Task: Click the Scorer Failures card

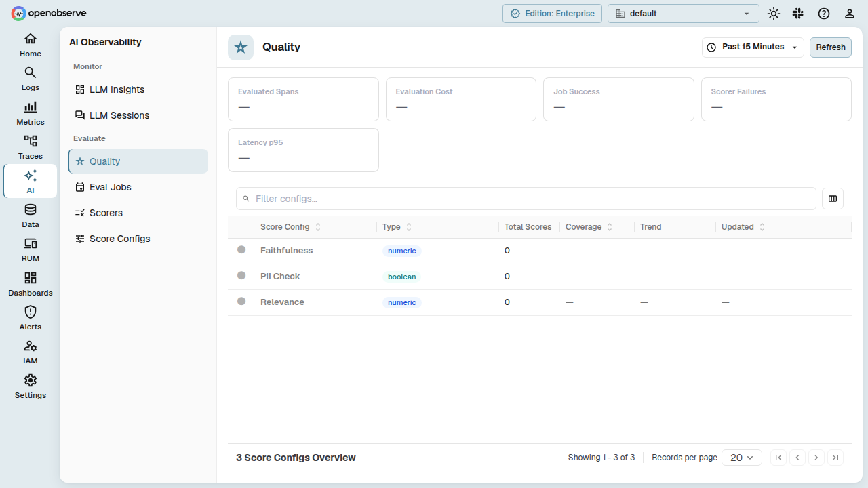Action: click(776, 100)
